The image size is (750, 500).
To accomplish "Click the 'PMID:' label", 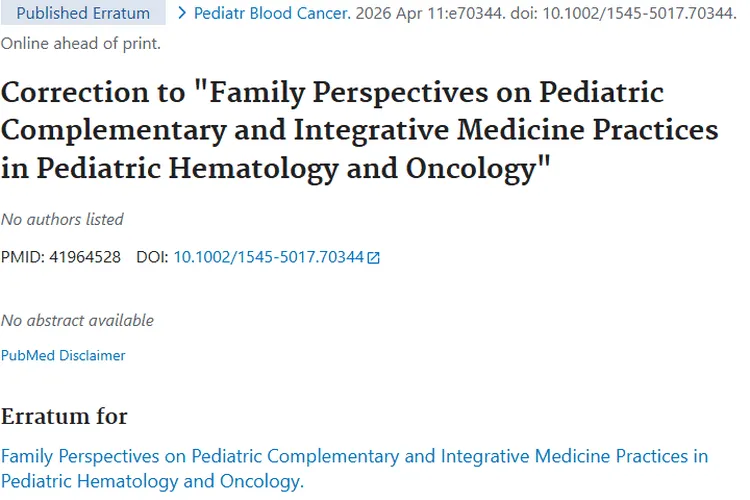I will (x=22, y=257).
